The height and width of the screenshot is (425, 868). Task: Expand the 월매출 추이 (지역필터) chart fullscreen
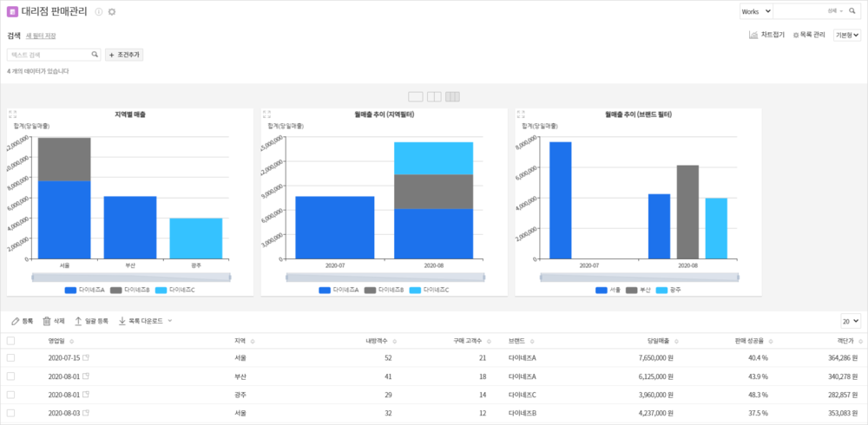coord(266,114)
